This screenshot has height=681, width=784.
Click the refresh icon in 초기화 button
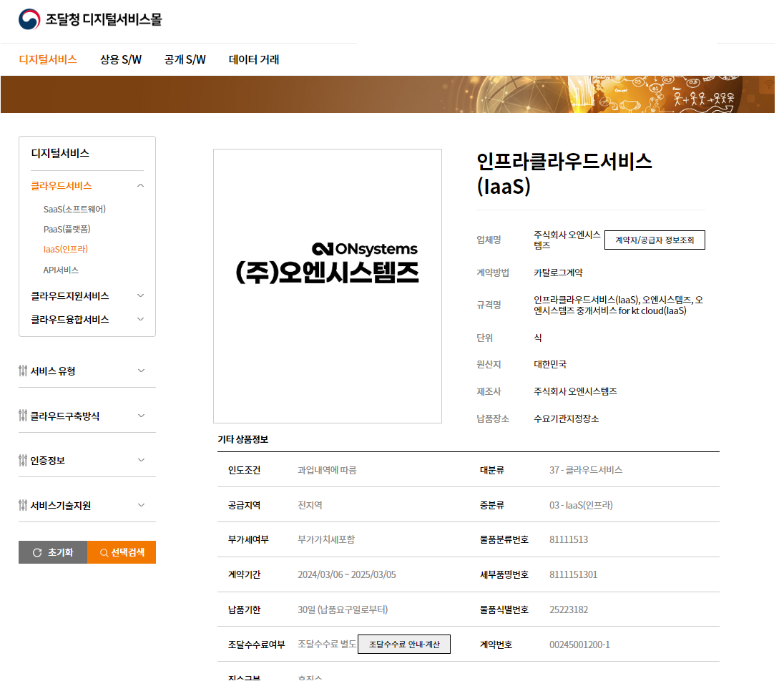click(x=37, y=552)
